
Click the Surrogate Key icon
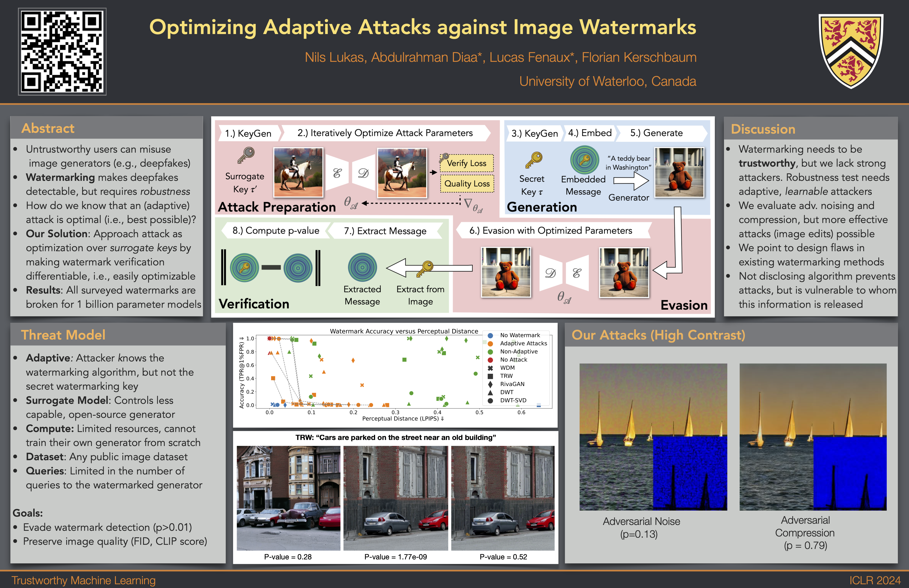click(246, 155)
